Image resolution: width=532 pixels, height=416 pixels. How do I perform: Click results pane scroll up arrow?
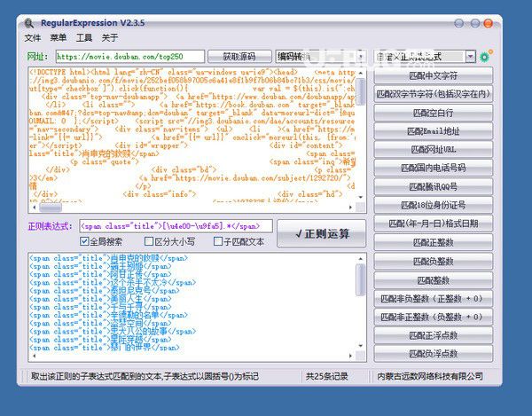click(x=360, y=259)
